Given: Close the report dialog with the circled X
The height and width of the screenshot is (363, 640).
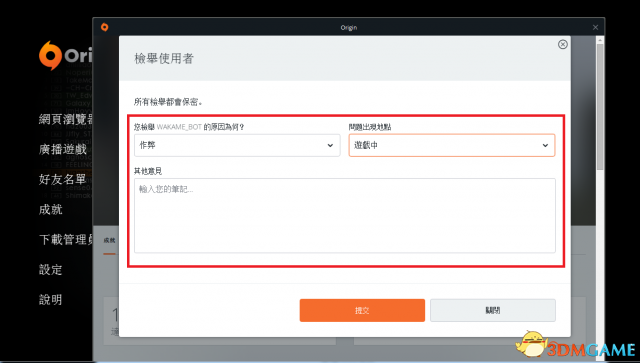Looking at the screenshot, I should pos(562,45).
